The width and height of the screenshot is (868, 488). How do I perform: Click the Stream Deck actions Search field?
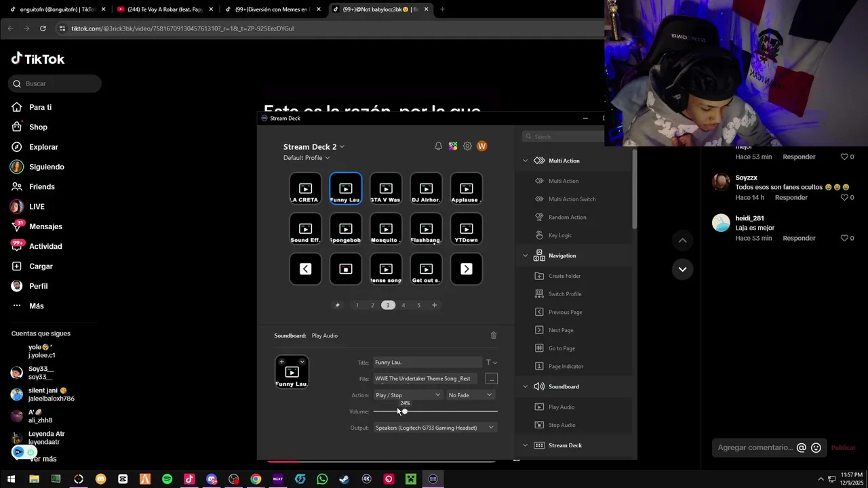click(563, 137)
